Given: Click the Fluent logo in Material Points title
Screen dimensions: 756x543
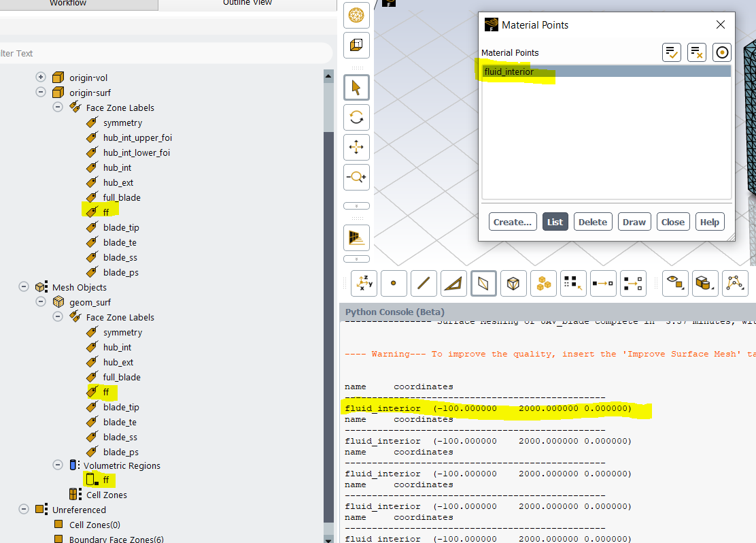Looking at the screenshot, I should [x=491, y=24].
